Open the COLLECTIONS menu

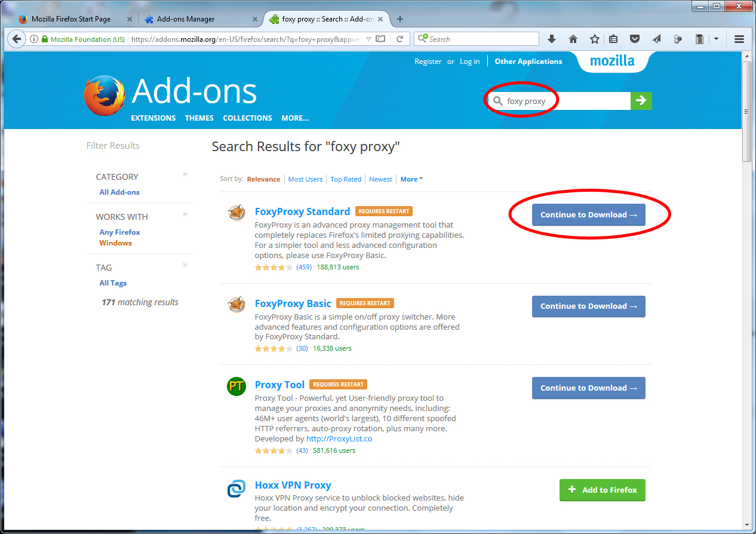coord(247,118)
